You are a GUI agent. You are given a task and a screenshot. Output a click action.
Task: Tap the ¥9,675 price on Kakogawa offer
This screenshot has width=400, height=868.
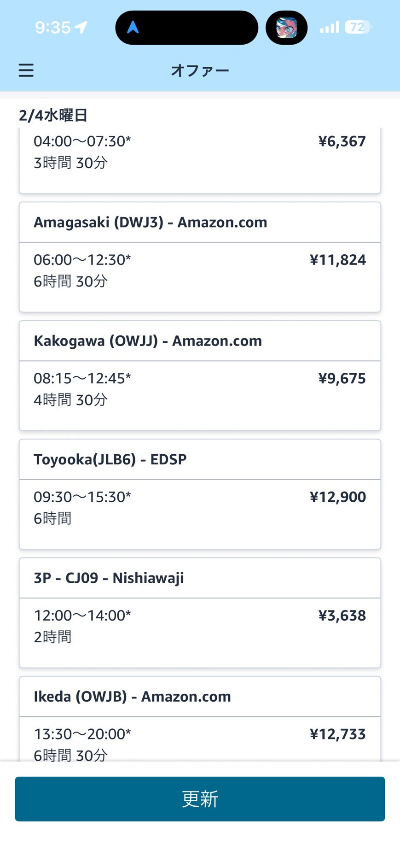pyautogui.click(x=342, y=379)
